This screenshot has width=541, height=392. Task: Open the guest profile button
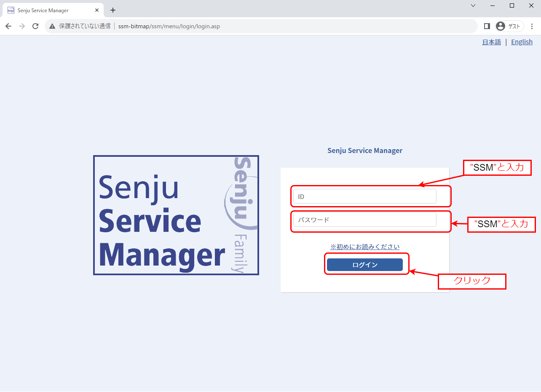pyautogui.click(x=509, y=26)
